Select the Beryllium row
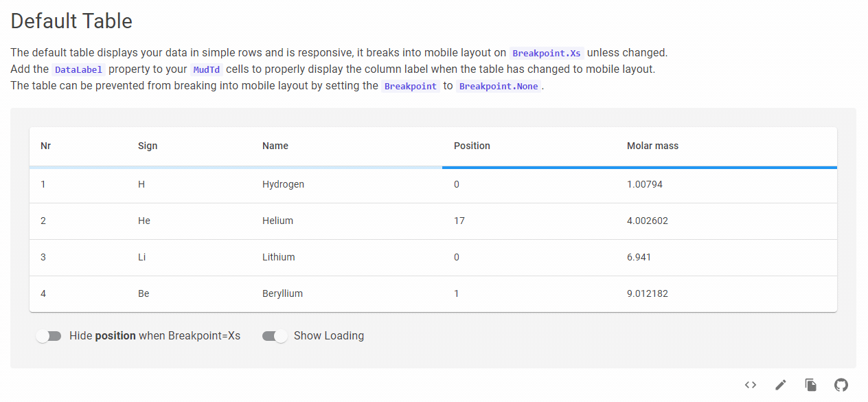This screenshot has width=868, height=402. 433,294
